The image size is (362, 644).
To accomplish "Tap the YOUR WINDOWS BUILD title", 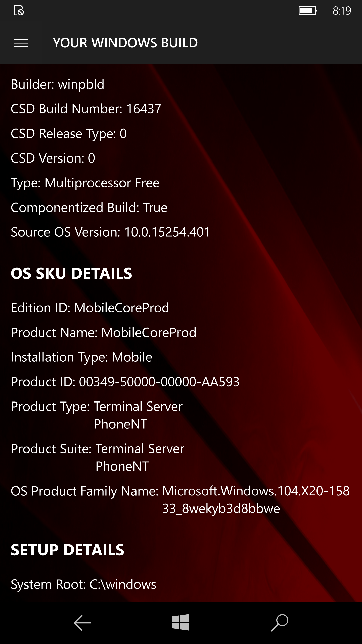I will point(125,43).
